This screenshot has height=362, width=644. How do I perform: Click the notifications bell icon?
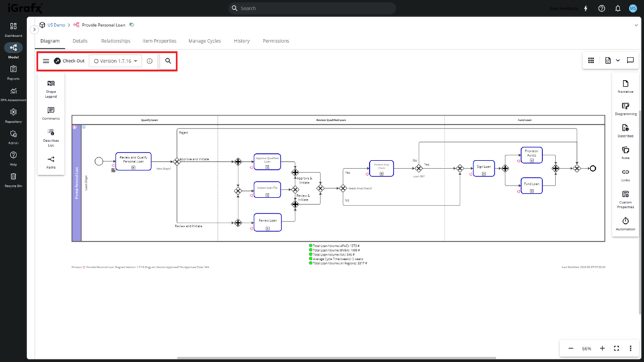point(618,9)
